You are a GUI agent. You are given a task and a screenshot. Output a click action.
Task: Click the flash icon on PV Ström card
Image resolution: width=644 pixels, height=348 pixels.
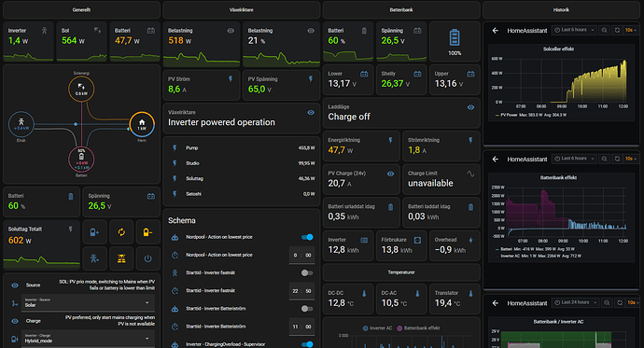pyautogui.click(x=231, y=78)
